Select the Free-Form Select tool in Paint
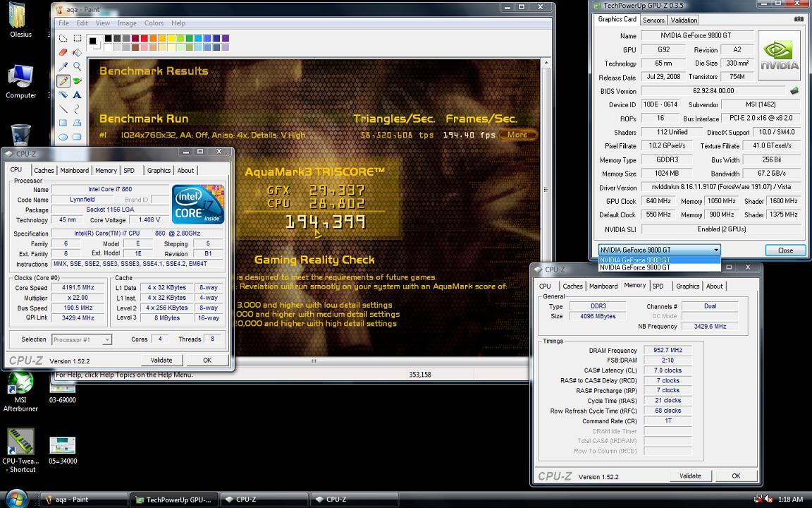 click(63, 38)
